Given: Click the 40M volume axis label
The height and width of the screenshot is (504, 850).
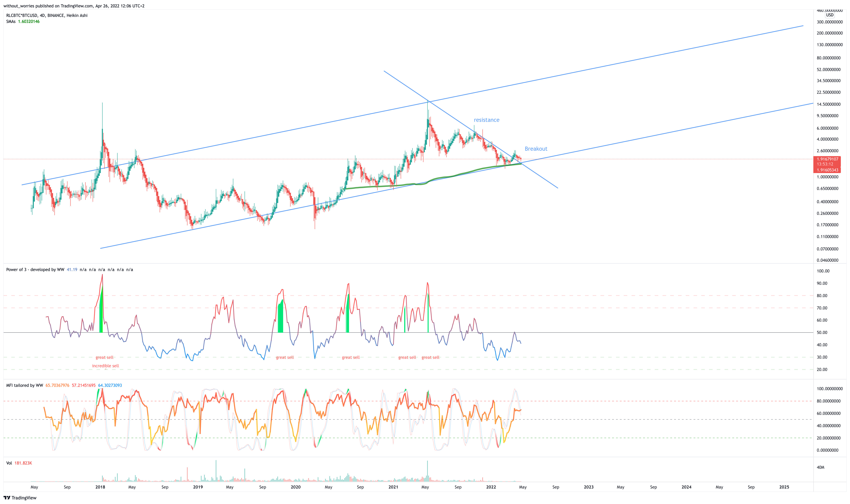Looking at the screenshot, I should pos(820,467).
